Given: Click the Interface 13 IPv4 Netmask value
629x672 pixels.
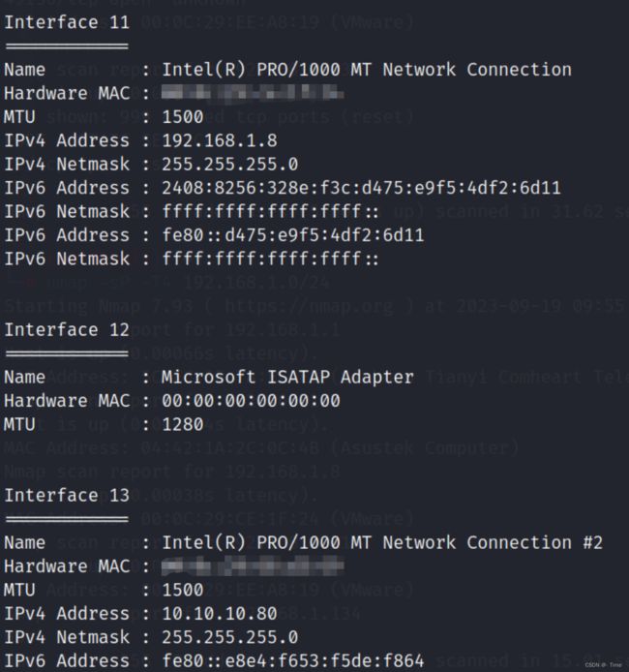Looking at the screenshot, I should [230, 637].
